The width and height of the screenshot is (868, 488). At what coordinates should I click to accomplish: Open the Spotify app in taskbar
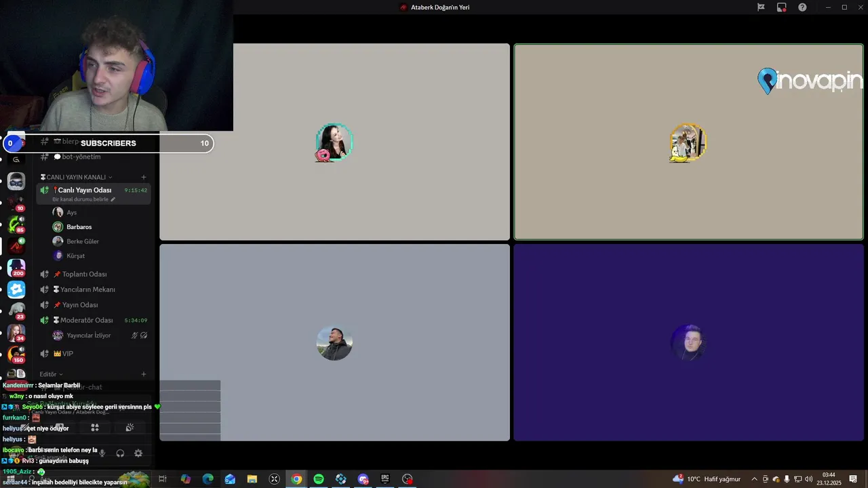point(319,479)
